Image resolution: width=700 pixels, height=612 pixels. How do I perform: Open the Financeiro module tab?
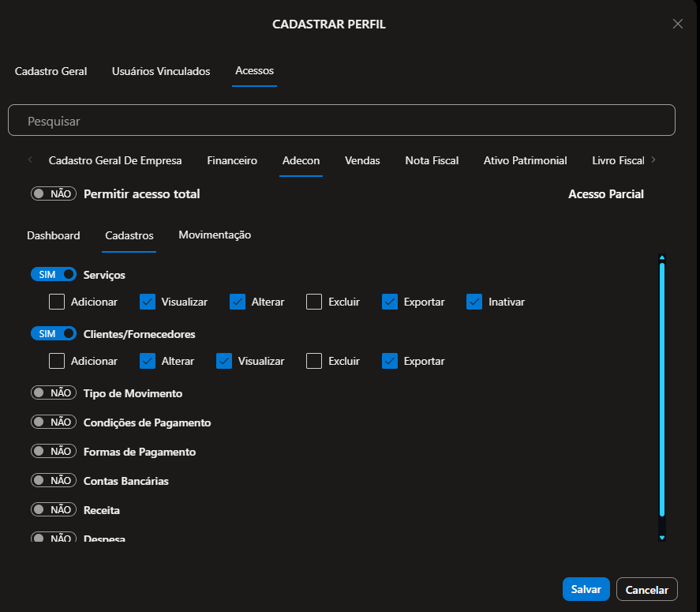pos(232,160)
